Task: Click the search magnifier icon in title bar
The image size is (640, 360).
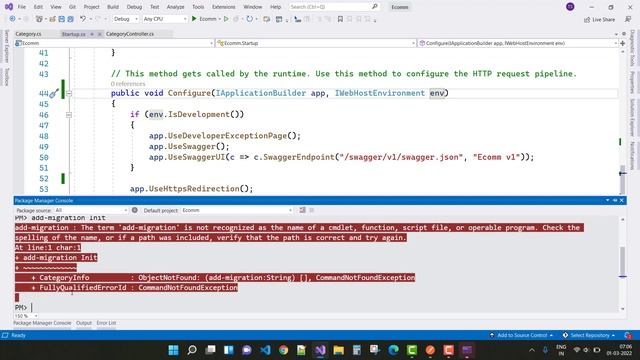Action: (x=375, y=7)
